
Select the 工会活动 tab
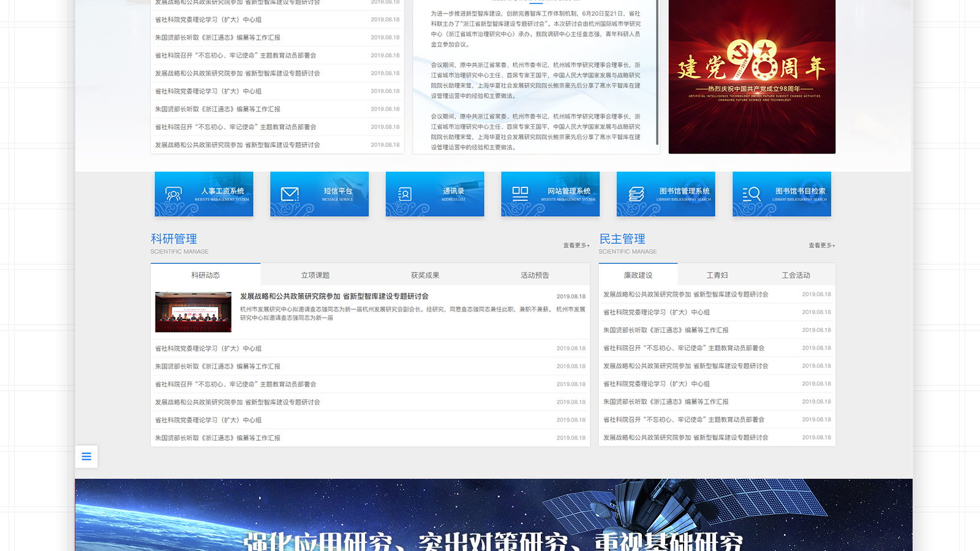point(796,275)
